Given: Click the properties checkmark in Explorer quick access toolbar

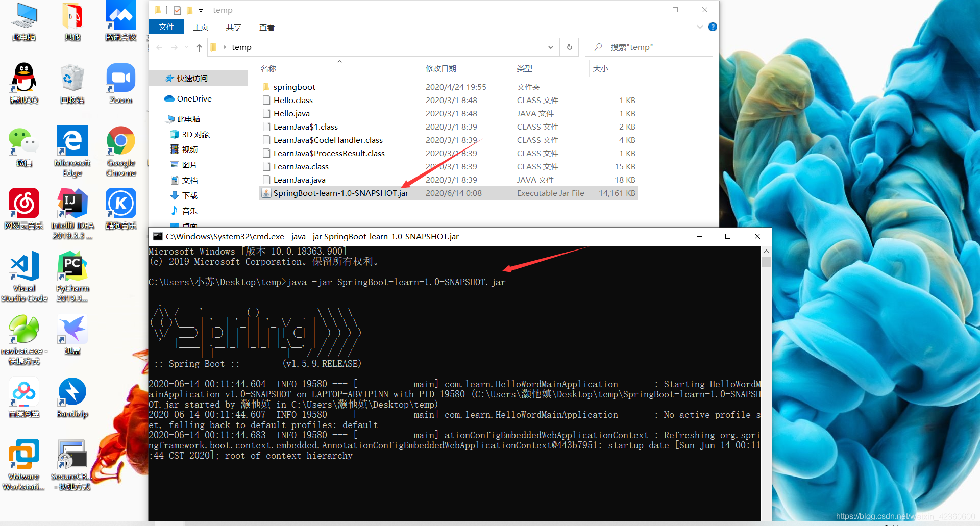Looking at the screenshot, I should 177,10.
